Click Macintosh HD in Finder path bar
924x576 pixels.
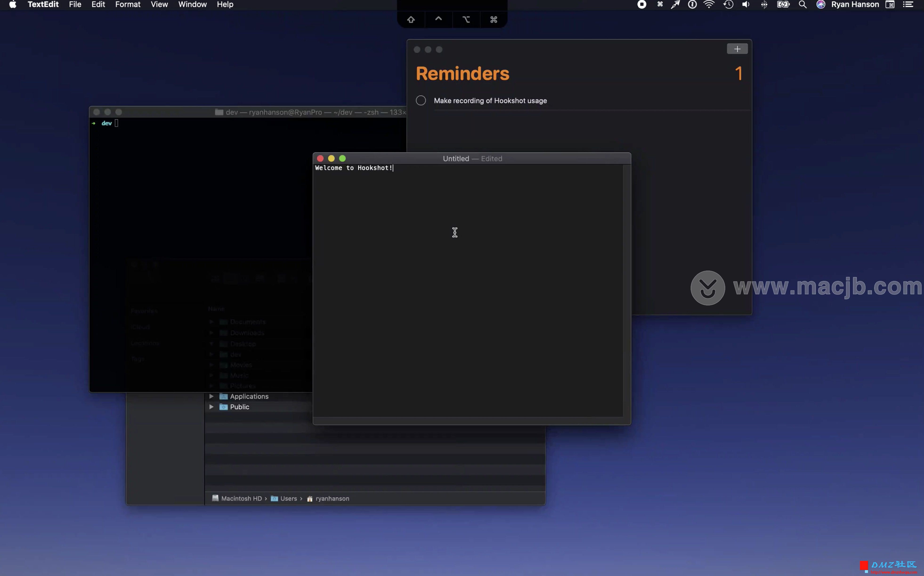(237, 498)
